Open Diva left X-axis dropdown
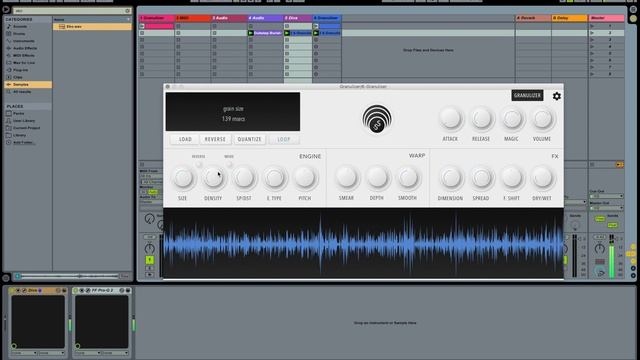Viewport: 640px width, 360px height. tap(24, 353)
